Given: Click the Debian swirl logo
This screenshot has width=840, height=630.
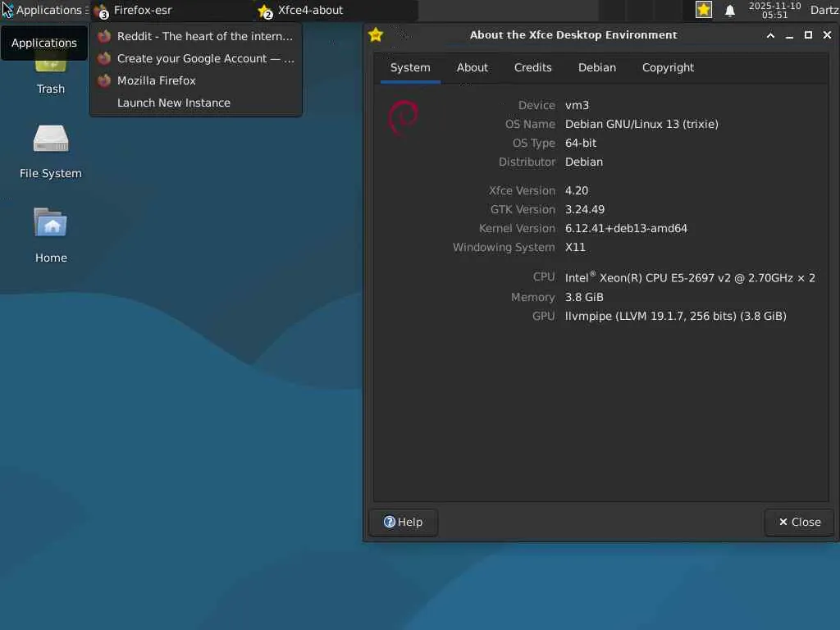Looking at the screenshot, I should pyautogui.click(x=403, y=118).
